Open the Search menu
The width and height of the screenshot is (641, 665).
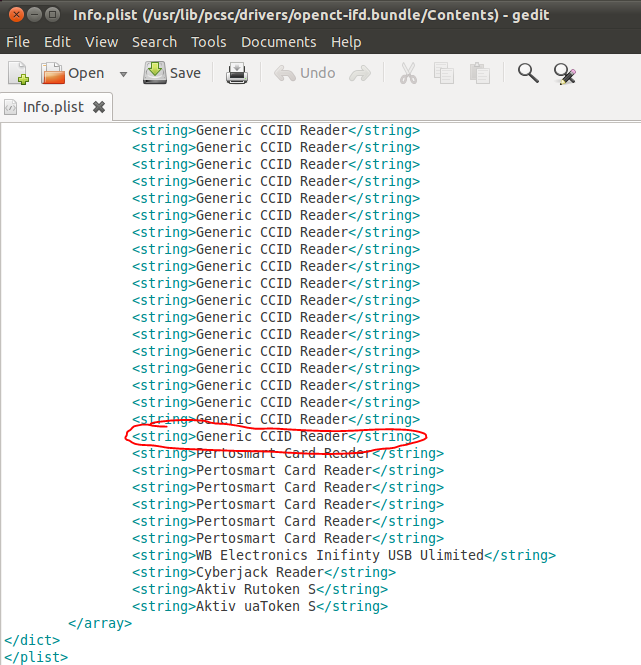pyautogui.click(x=154, y=42)
